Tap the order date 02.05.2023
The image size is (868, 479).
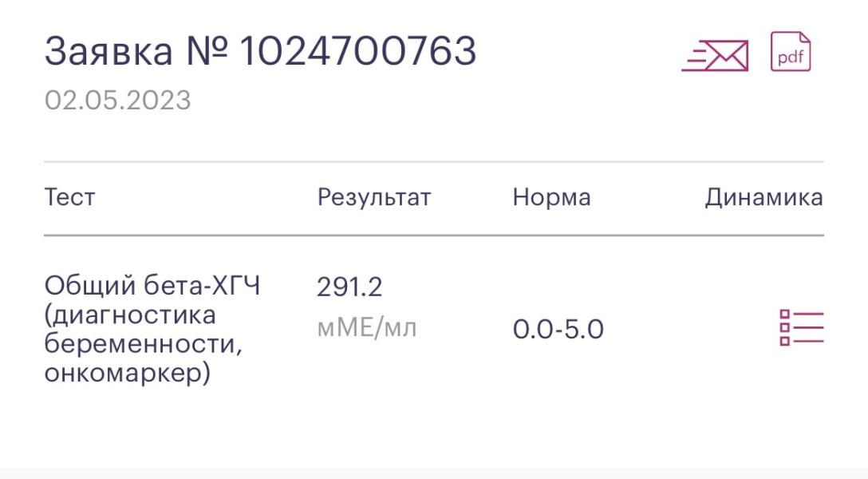click(118, 101)
